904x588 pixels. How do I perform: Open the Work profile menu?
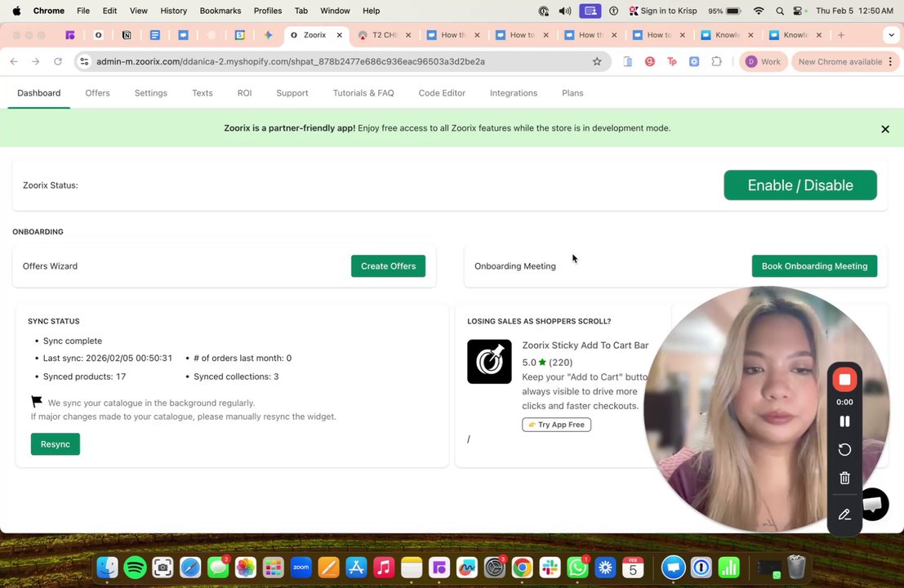tap(763, 61)
